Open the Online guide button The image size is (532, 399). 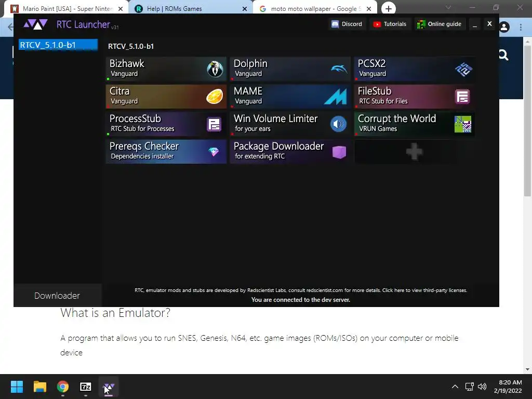coord(440,24)
